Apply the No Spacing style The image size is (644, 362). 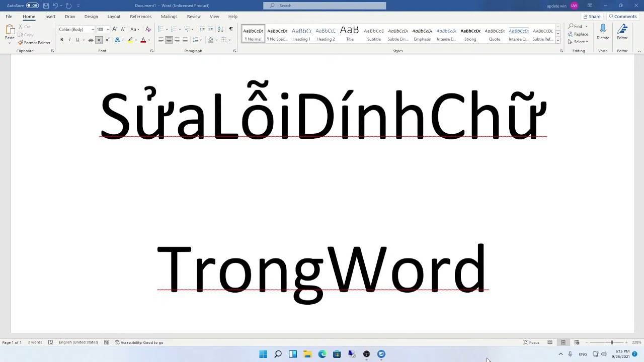pos(277,34)
